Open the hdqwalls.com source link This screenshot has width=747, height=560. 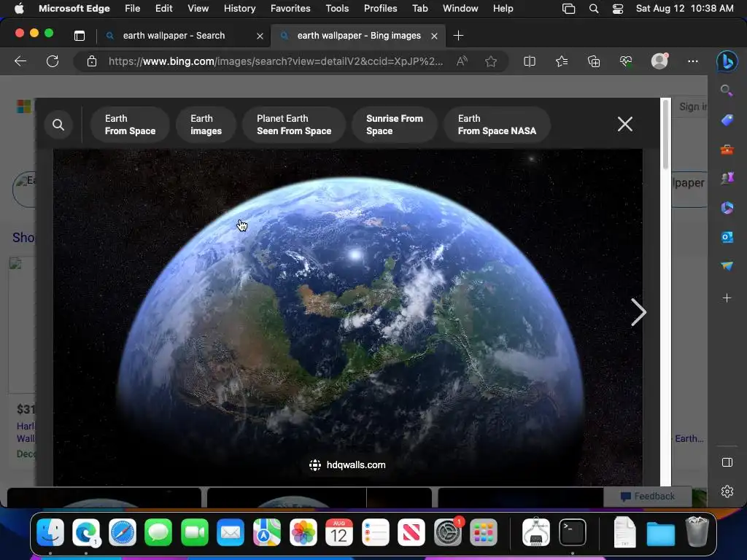point(347,465)
